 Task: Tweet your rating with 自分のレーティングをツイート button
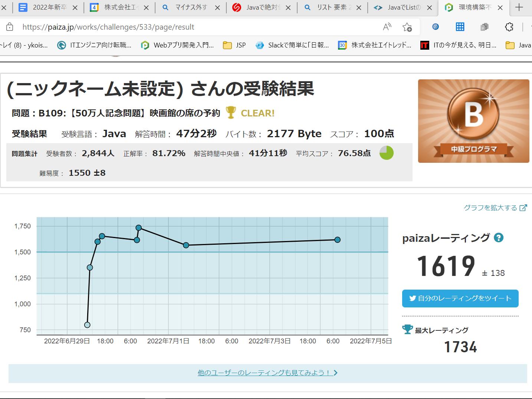(x=460, y=299)
